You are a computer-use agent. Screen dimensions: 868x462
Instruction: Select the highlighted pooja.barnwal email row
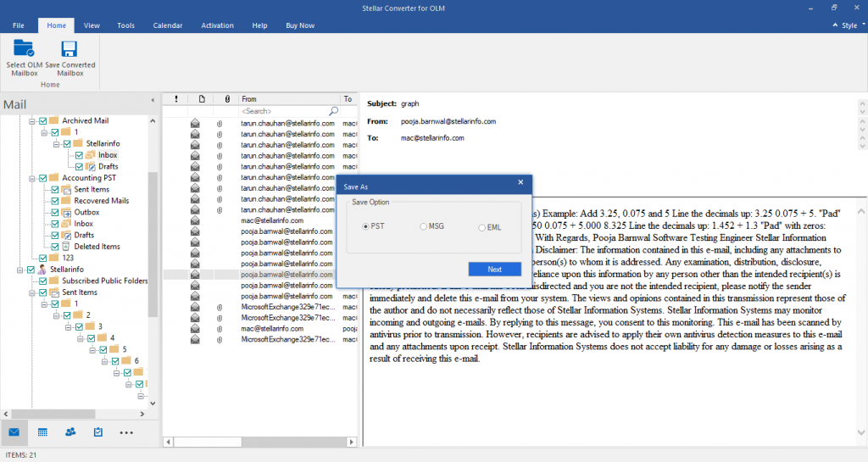pyautogui.click(x=260, y=275)
